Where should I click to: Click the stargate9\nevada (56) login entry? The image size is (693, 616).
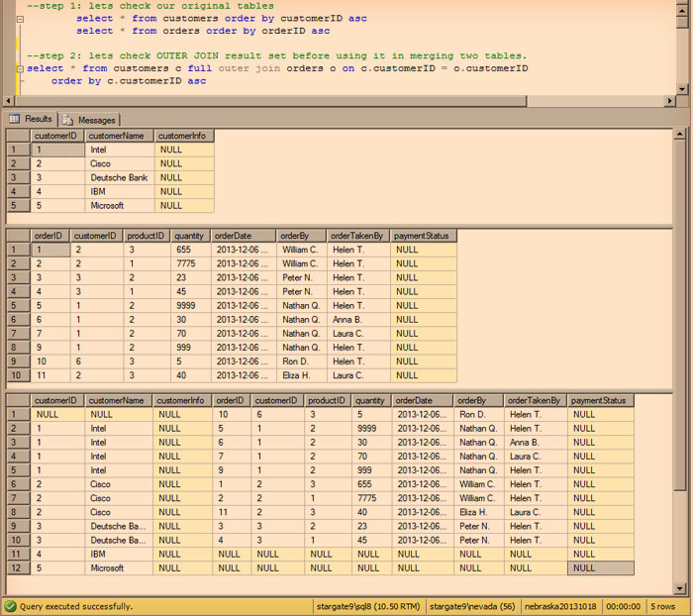(472, 606)
